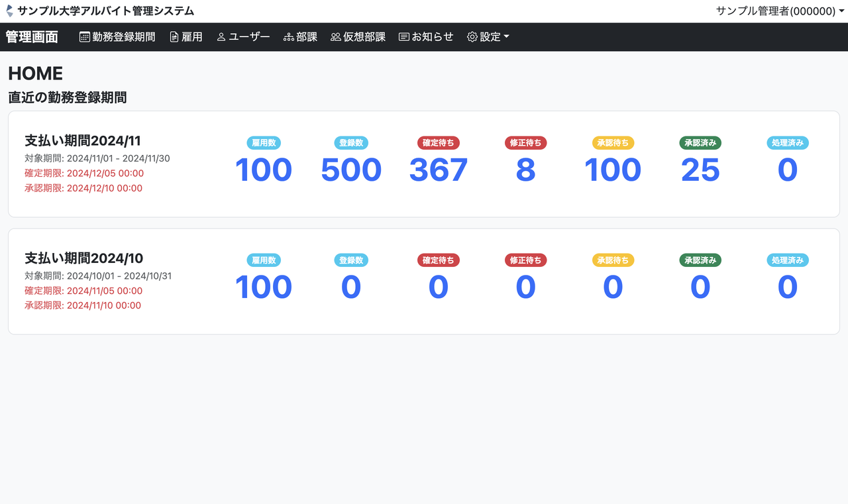Click the gear icon next to 設定

tap(472, 37)
